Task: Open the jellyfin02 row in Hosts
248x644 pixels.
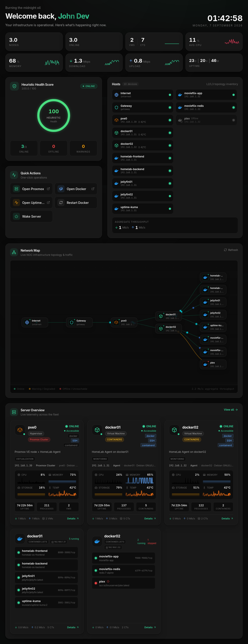Action: (143, 196)
